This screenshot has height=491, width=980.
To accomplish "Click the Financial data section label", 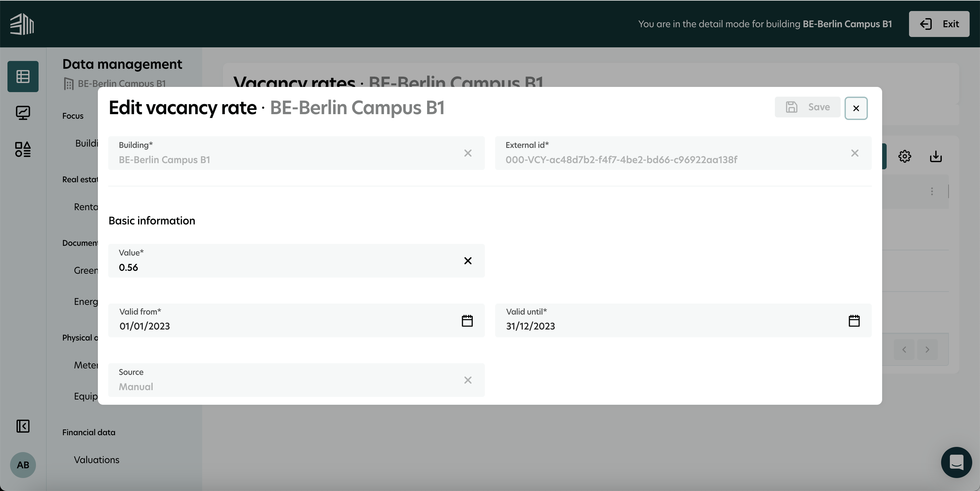I will click(89, 432).
